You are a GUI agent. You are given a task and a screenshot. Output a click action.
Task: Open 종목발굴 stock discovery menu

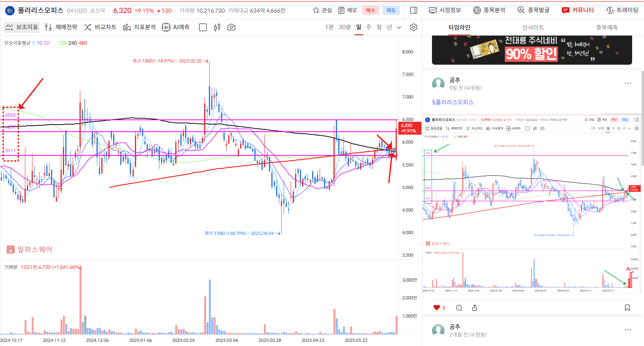pyautogui.click(x=534, y=10)
